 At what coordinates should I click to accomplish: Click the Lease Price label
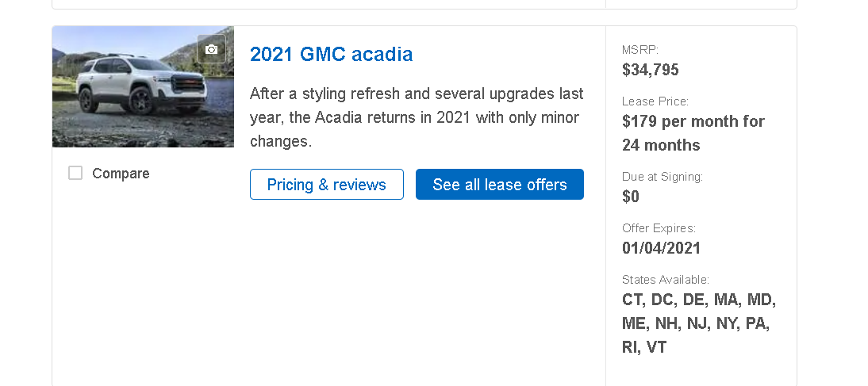click(655, 101)
